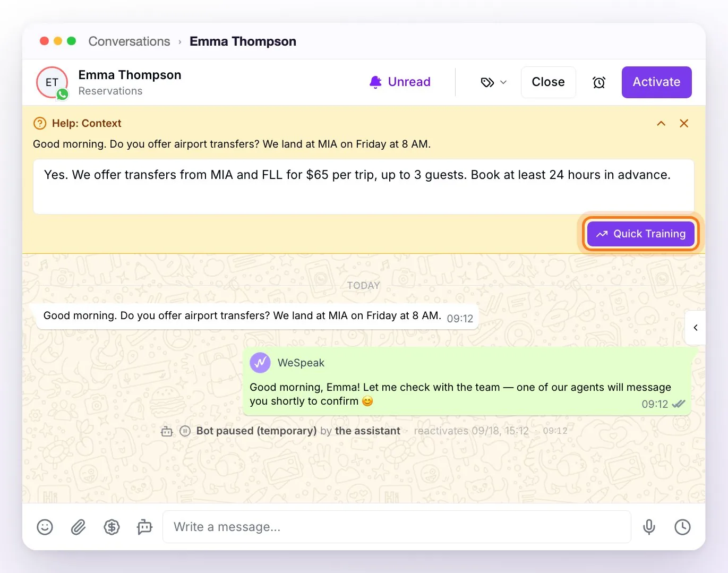Viewport: 728px width, 573px height.
Task: Click the pause icon in bot status line
Action: pos(185,431)
